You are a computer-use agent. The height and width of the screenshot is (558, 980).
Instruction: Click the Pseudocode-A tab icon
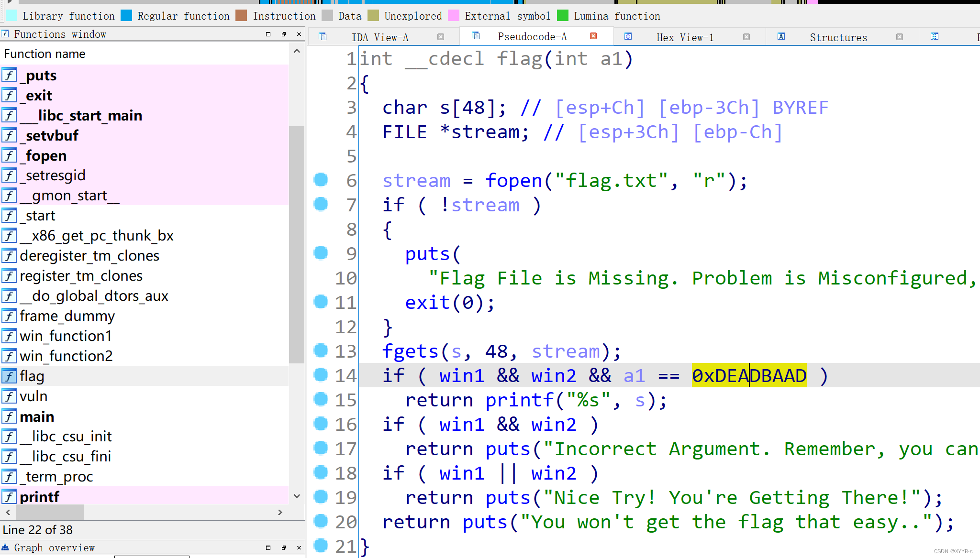pyautogui.click(x=475, y=36)
